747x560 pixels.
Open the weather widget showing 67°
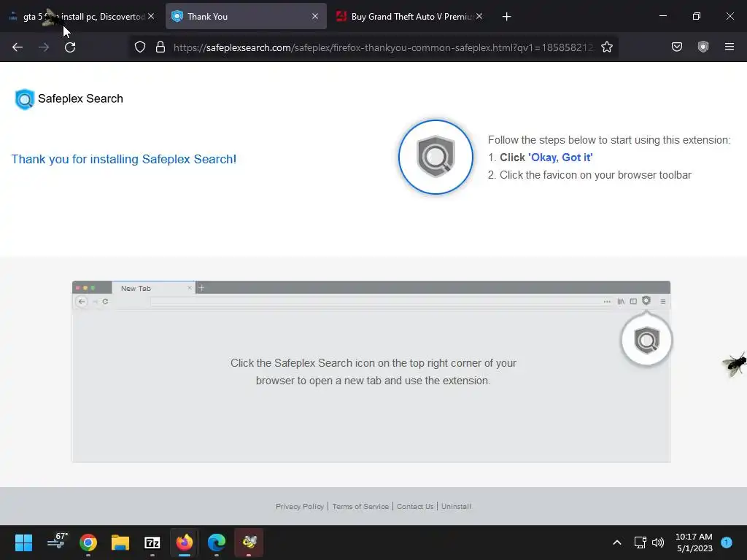[57, 542]
